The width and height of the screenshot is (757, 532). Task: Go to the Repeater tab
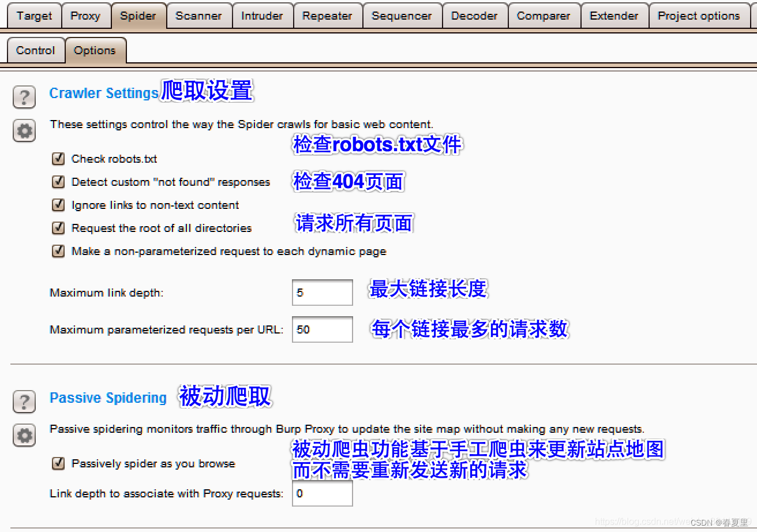point(328,16)
